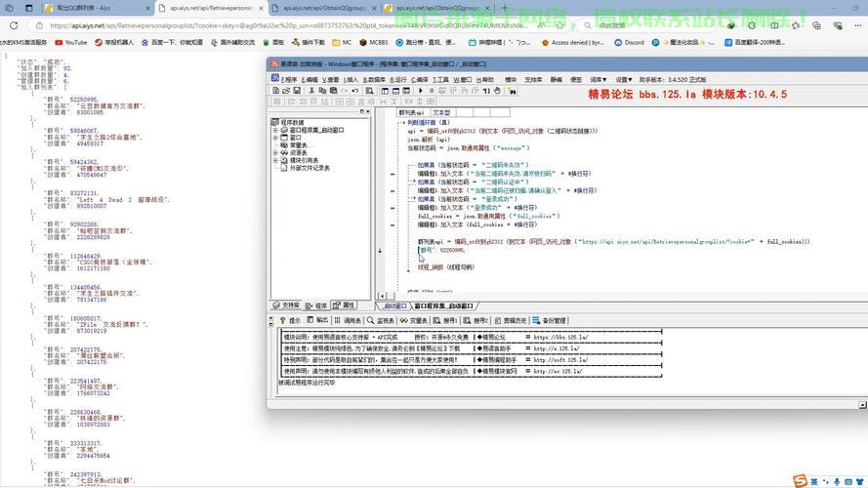Switch to 支持库 panel tab
The height and width of the screenshot is (488, 868).
coord(286,305)
